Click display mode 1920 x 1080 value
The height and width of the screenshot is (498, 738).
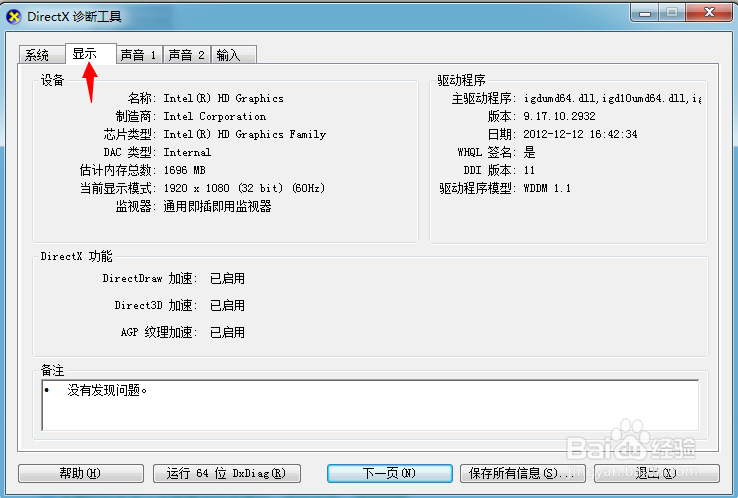(x=244, y=188)
